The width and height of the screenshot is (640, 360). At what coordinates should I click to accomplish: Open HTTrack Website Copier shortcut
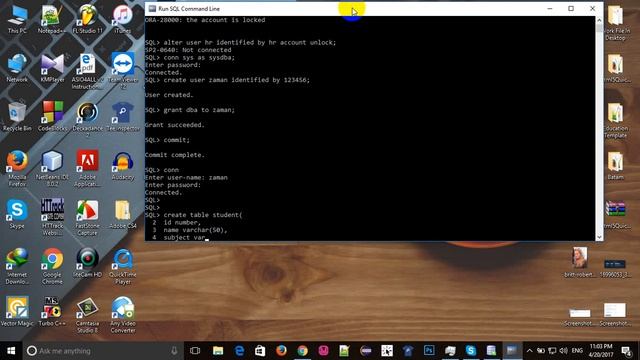tap(52, 218)
